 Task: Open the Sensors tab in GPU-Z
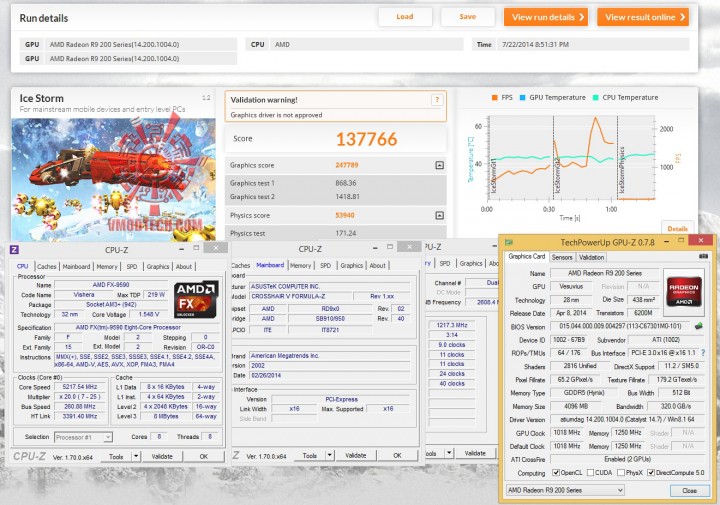562,258
